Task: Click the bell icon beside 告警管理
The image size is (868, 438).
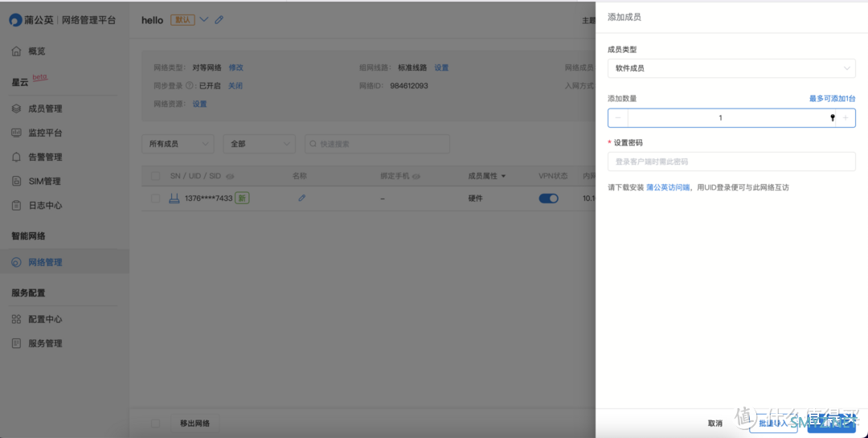Action: pos(17,157)
